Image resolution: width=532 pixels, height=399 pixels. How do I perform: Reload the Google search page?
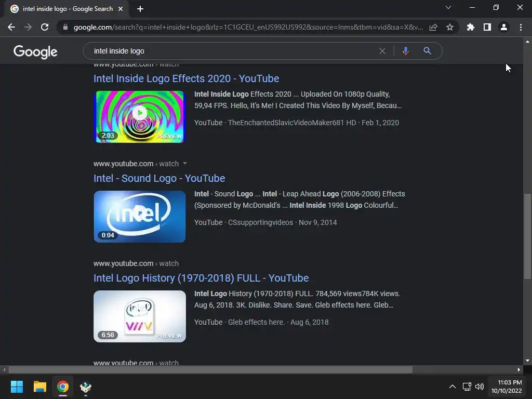pos(45,27)
